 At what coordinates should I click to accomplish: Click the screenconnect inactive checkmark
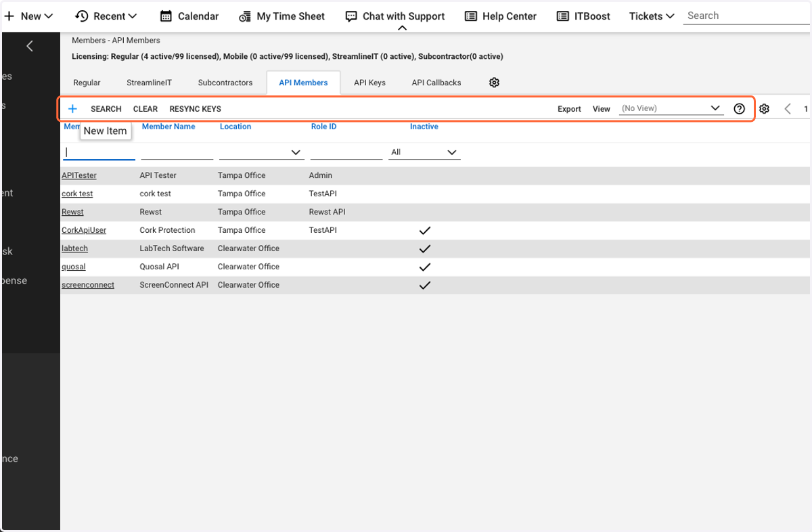pos(425,285)
